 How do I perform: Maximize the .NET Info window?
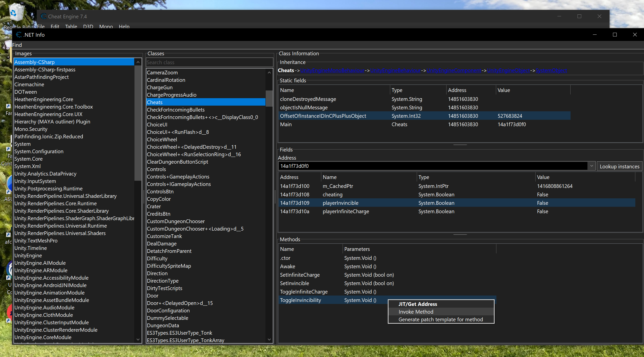coord(615,35)
